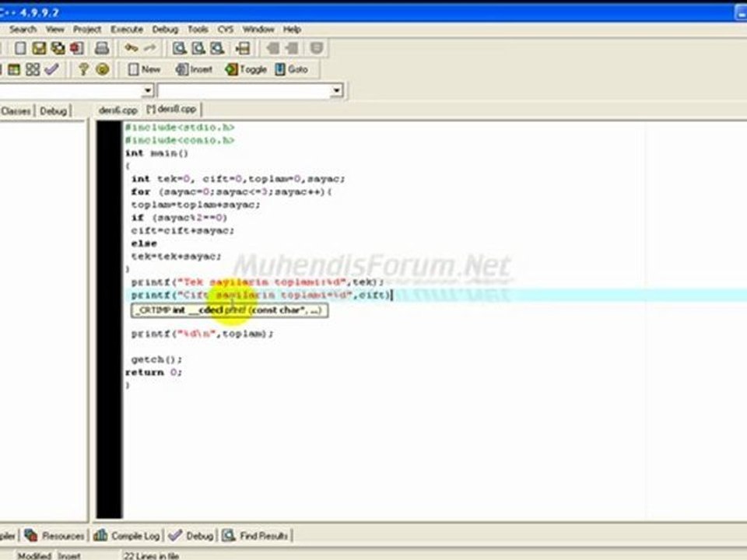Click the 'Modified' status bar entry
747x560 pixels.
click(x=34, y=555)
